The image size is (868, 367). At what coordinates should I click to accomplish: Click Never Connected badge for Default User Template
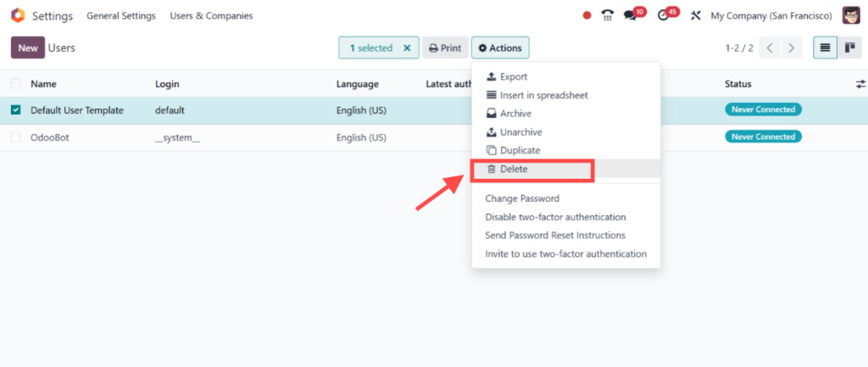point(764,109)
